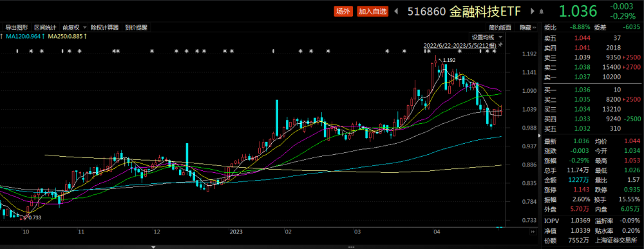Click the 场外 button
Screen dimensions: 644x249
343,12
